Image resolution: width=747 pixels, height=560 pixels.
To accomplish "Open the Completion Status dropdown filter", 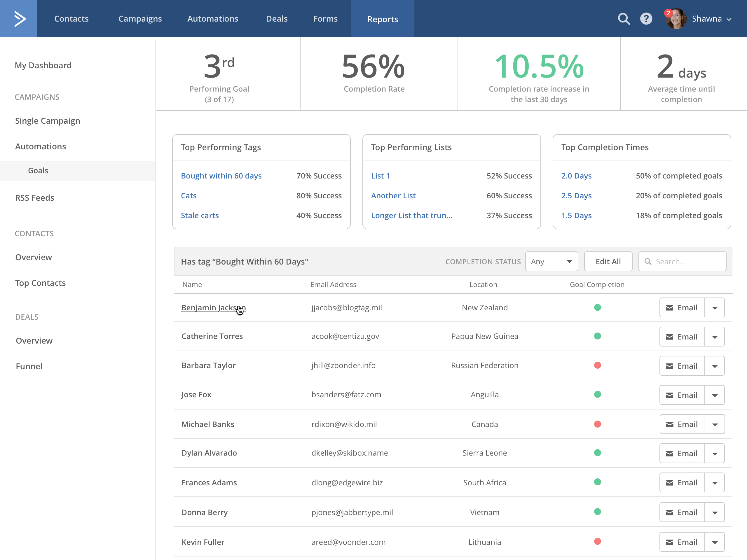I will (x=551, y=261).
